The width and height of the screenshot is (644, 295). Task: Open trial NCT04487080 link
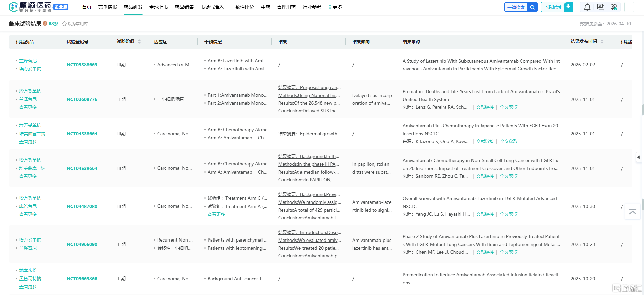coord(82,206)
